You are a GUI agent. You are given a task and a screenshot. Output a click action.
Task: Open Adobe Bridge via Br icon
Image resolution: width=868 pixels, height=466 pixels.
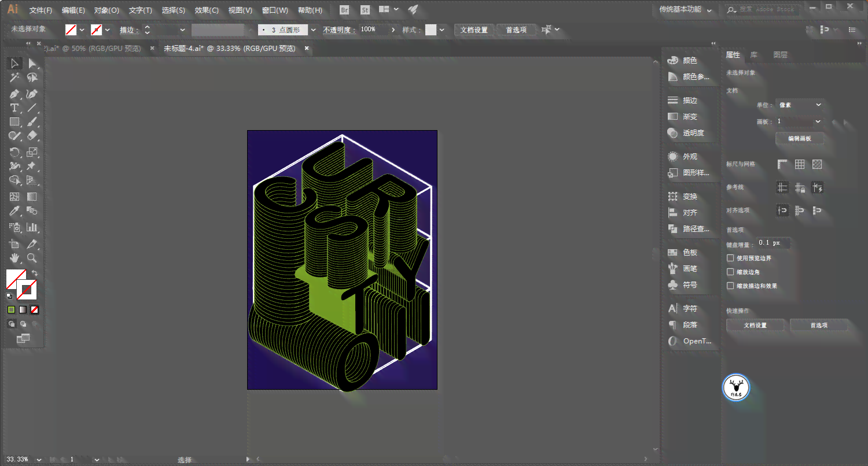345,10
